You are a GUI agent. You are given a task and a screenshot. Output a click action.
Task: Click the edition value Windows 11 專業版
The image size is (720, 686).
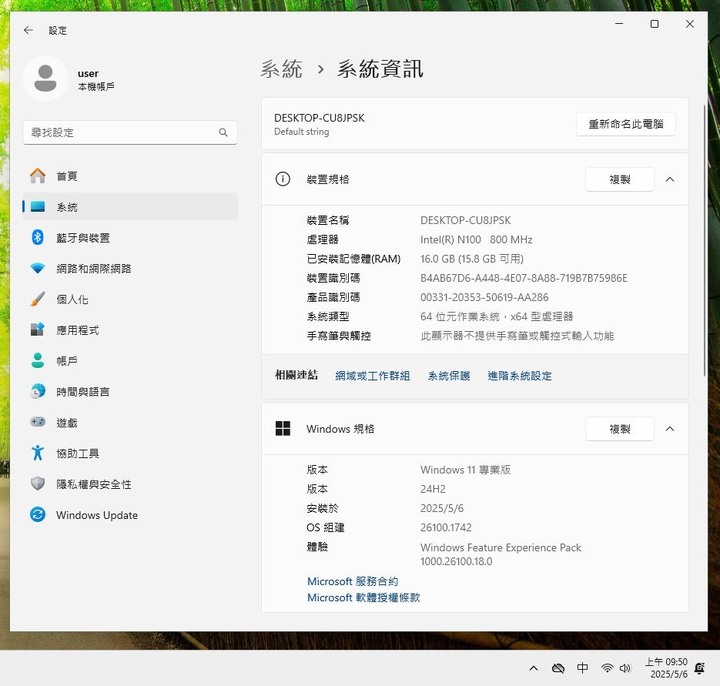(x=465, y=469)
